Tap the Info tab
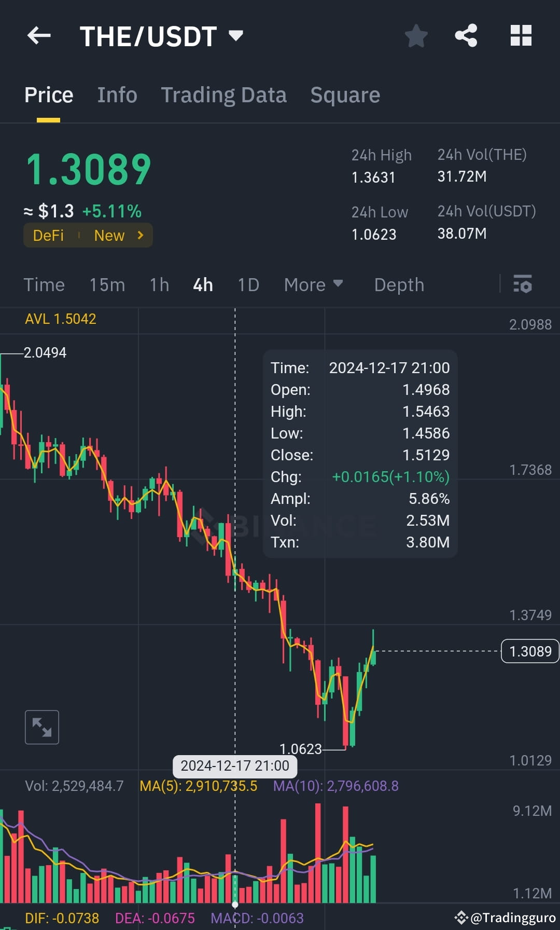The height and width of the screenshot is (930, 560). pyautogui.click(x=117, y=95)
